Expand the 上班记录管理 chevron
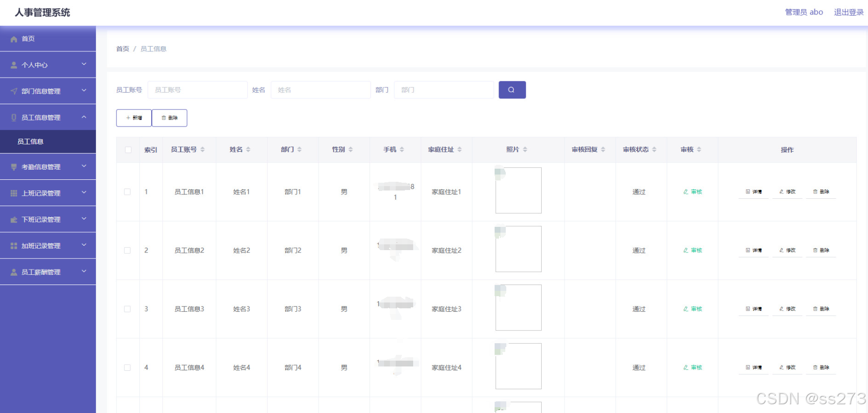This screenshot has height=413, width=868. (84, 192)
